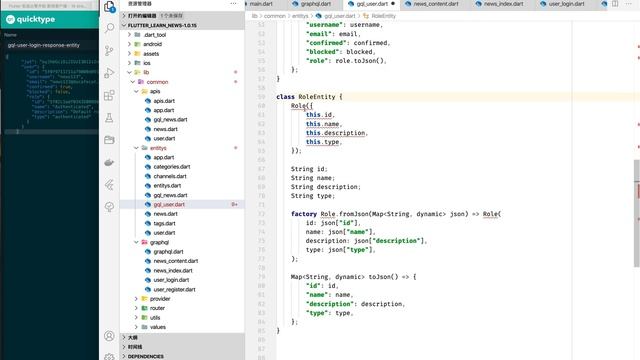This screenshot has height=360, width=640.
Task: Expand the utils folder
Action: point(183,318)
